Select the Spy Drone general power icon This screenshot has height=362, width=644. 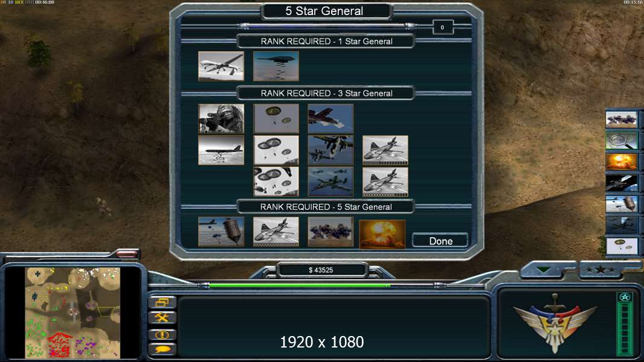point(221,66)
